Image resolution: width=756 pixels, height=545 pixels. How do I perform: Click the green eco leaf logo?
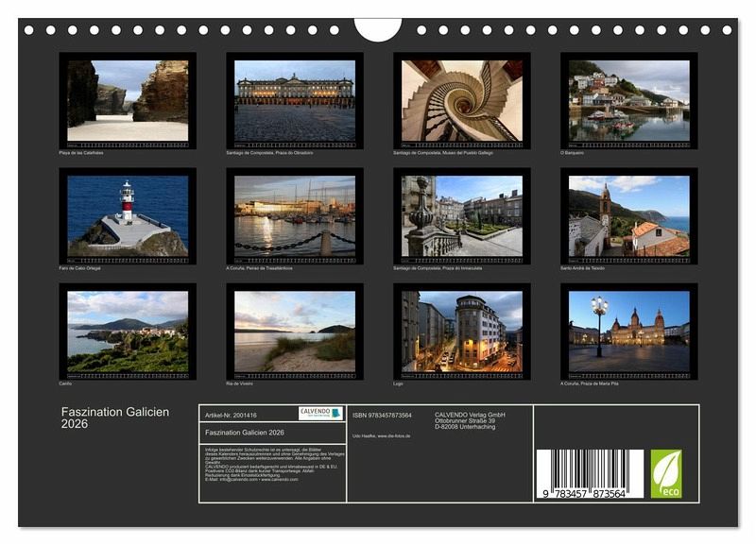coord(665,473)
